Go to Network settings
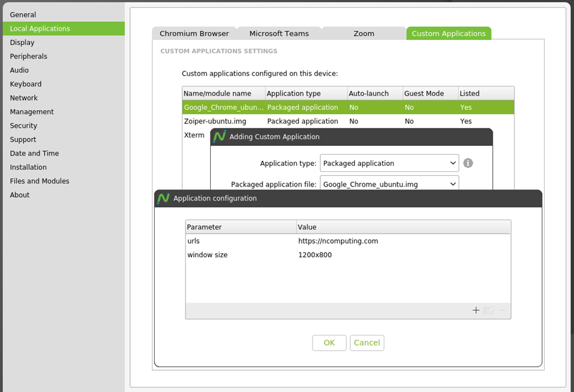The width and height of the screenshot is (574, 392). coord(64,98)
